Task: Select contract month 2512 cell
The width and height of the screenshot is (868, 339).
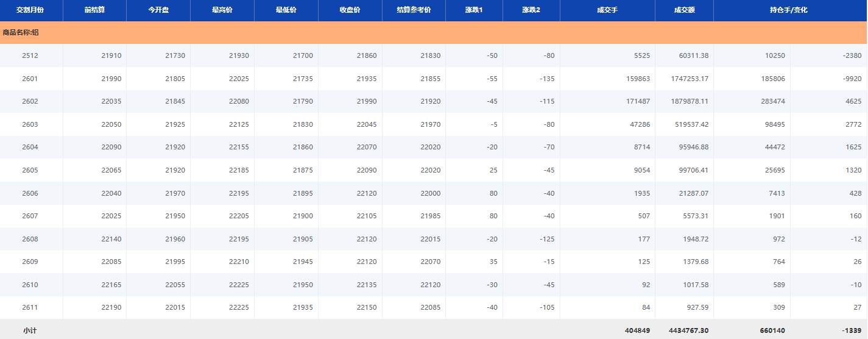Action: point(30,55)
